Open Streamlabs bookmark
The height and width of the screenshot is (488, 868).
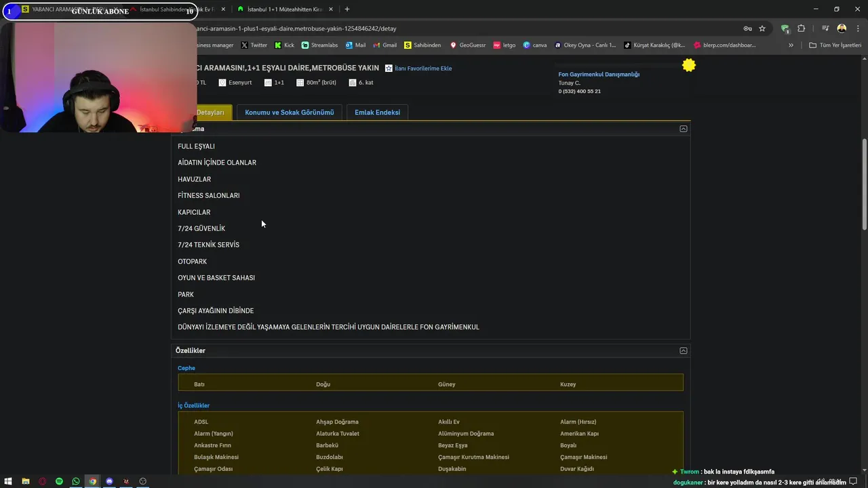[319, 45]
